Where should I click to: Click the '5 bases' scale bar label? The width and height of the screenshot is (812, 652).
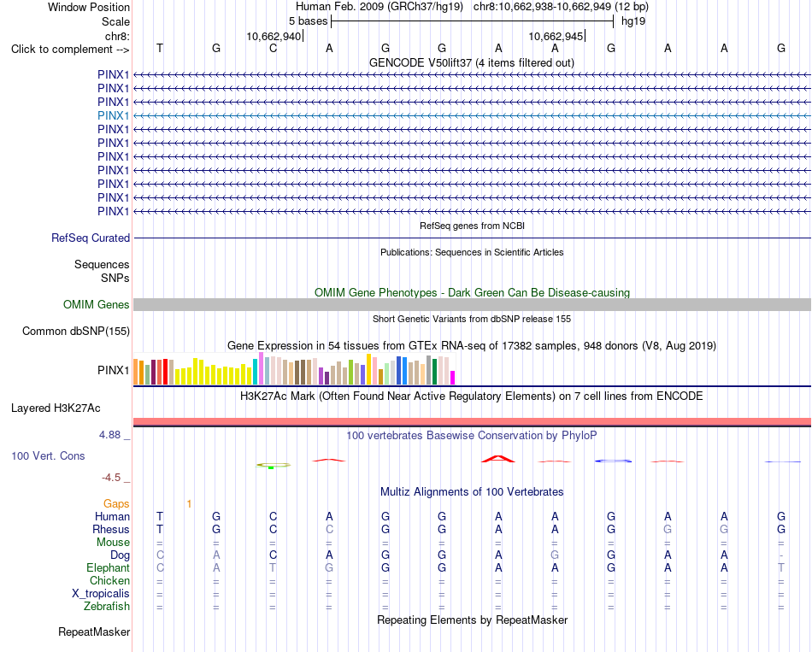pos(308,21)
